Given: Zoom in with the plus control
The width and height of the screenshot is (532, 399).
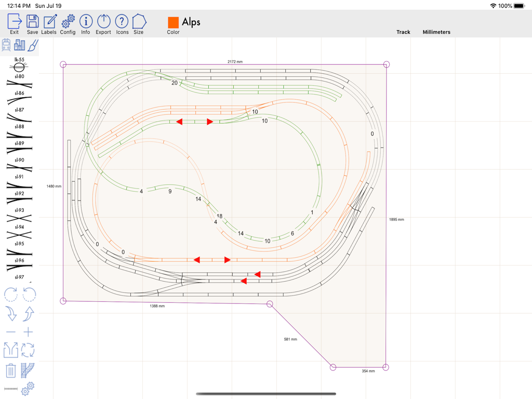Looking at the screenshot, I should coord(29,331).
